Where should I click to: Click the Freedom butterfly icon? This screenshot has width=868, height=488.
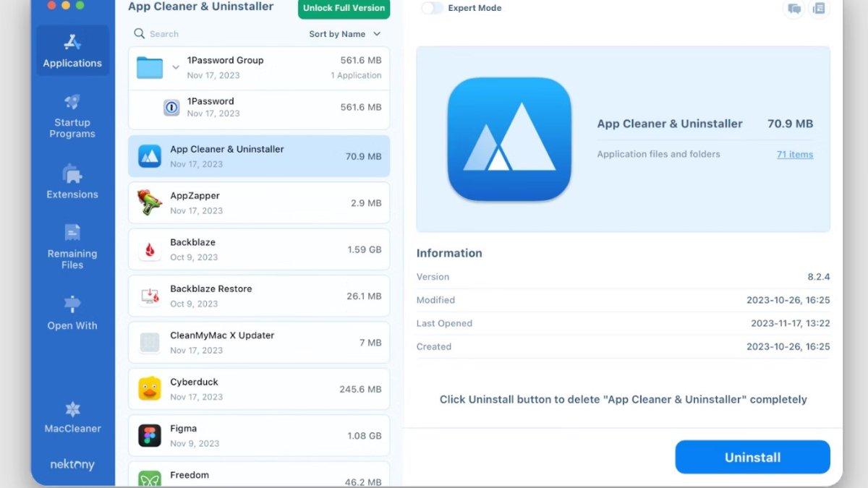coord(150,479)
